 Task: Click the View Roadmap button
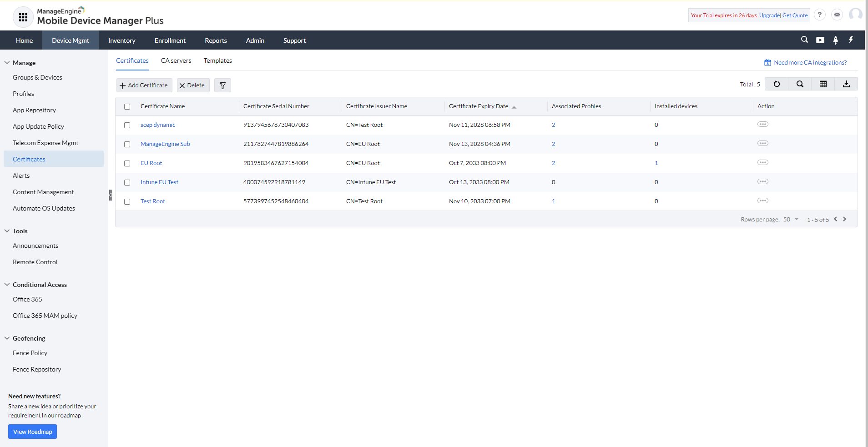[x=32, y=432]
